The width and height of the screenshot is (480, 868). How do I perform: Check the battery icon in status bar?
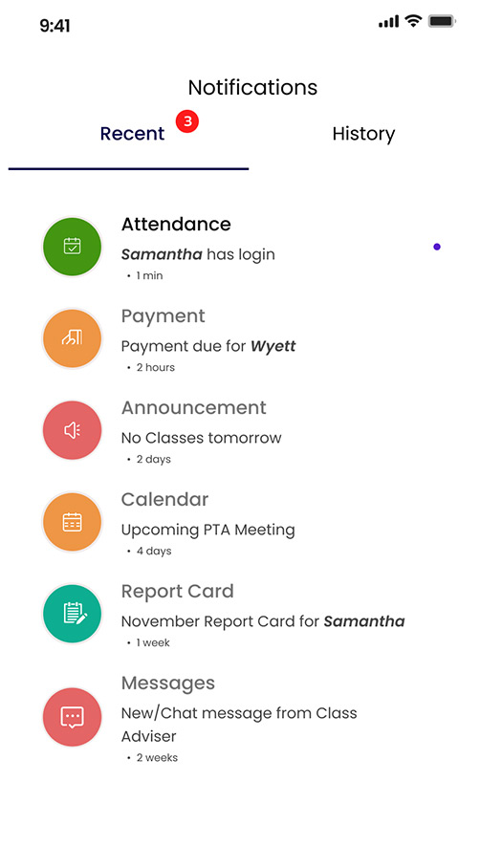[x=442, y=22]
